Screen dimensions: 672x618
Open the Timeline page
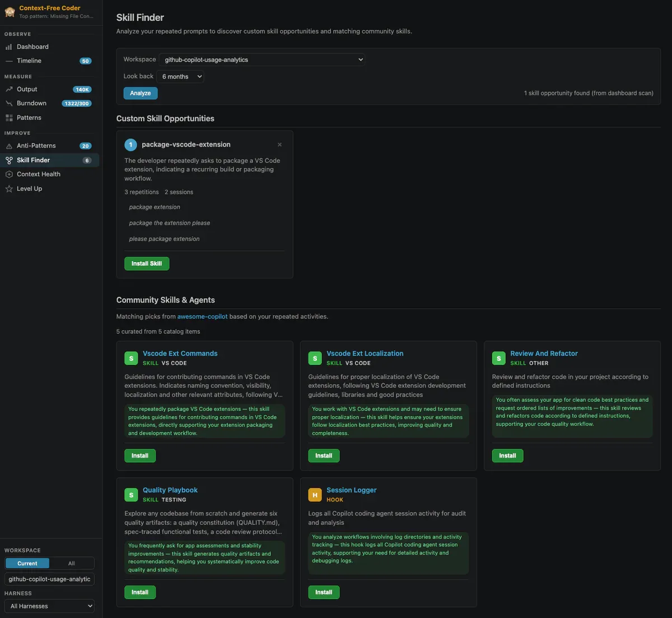50,61
